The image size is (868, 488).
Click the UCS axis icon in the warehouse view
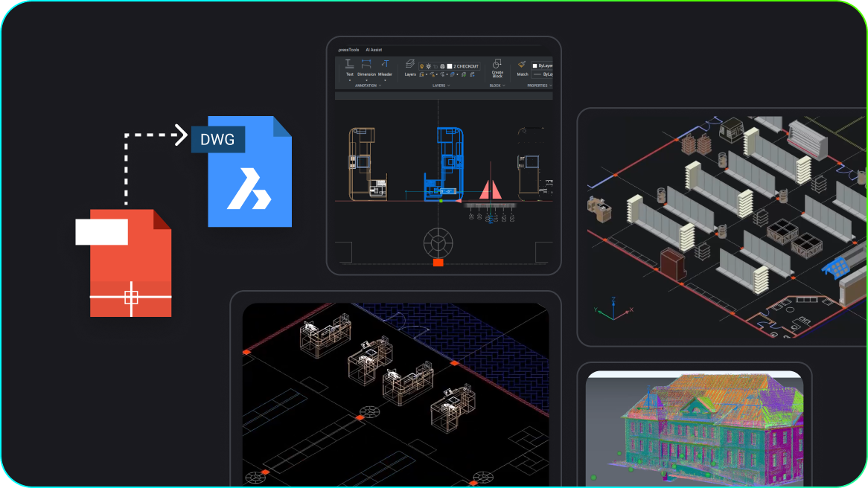point(613,312)
